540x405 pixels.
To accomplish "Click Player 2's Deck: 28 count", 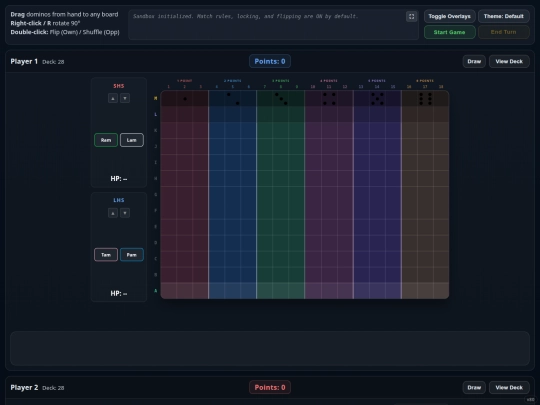I will coord(53,388).
